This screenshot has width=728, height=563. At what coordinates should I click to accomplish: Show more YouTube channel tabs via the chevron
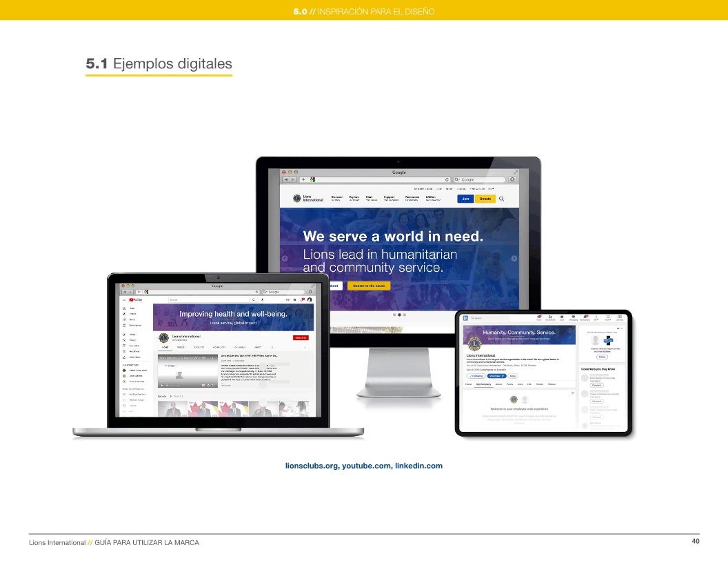tap(305, 348)
